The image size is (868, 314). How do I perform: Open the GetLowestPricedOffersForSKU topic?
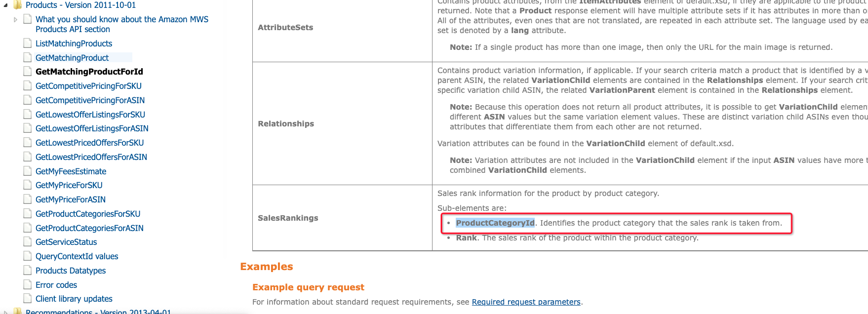tap(90, 143)
